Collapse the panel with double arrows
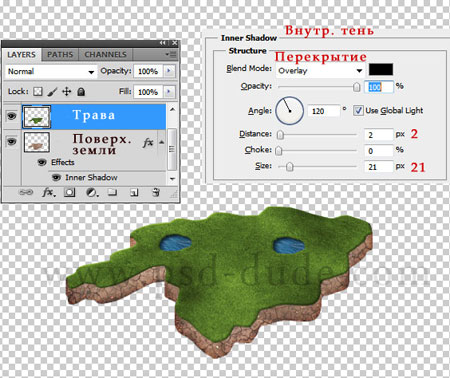Image resolution: width=450 pixels, height=378 pixels. point(163,43)
